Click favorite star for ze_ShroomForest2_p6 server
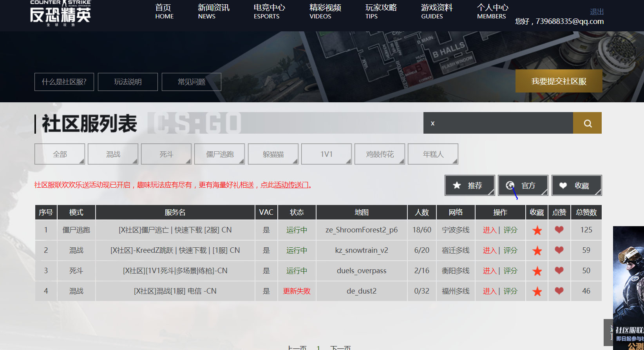Screen dimensions: 644x350 click(x=537, y=230)
